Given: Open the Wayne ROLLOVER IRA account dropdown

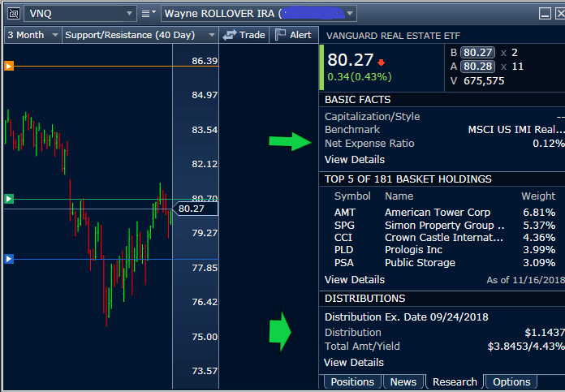Looking at the screenshot, I should tap(350, 14).
